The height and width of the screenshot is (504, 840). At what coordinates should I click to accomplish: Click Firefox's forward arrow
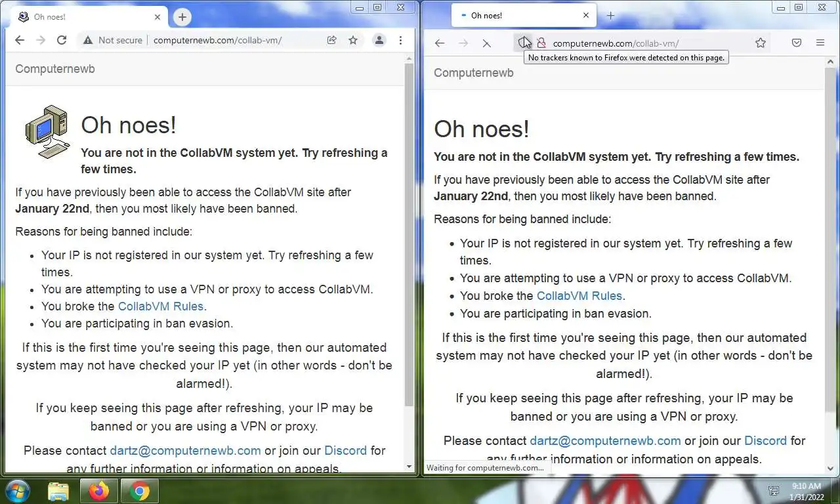[463, 43]
